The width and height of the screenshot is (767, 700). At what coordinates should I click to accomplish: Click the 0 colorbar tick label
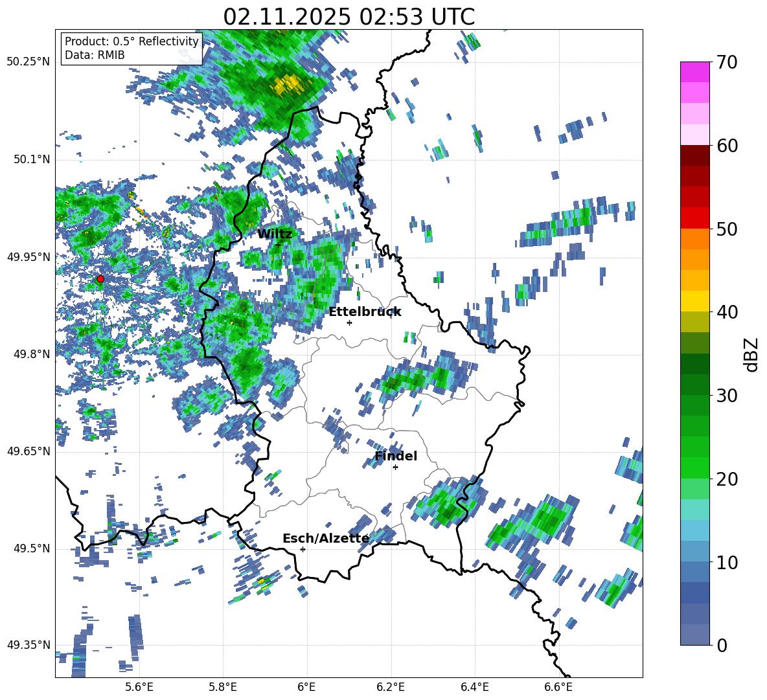click(x=722, y=645)
